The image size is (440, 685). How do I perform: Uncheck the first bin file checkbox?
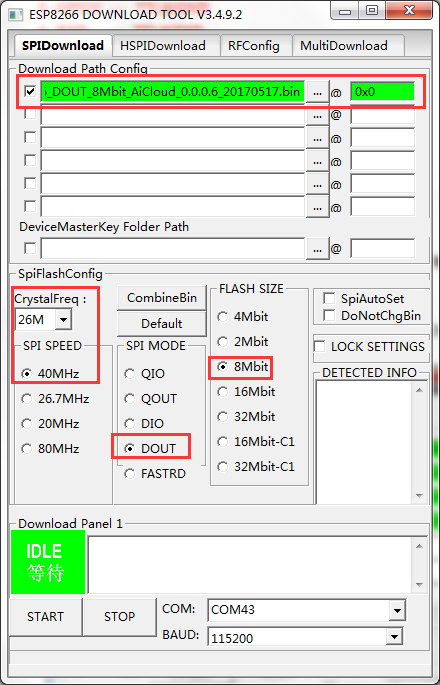tap(30, 92)
